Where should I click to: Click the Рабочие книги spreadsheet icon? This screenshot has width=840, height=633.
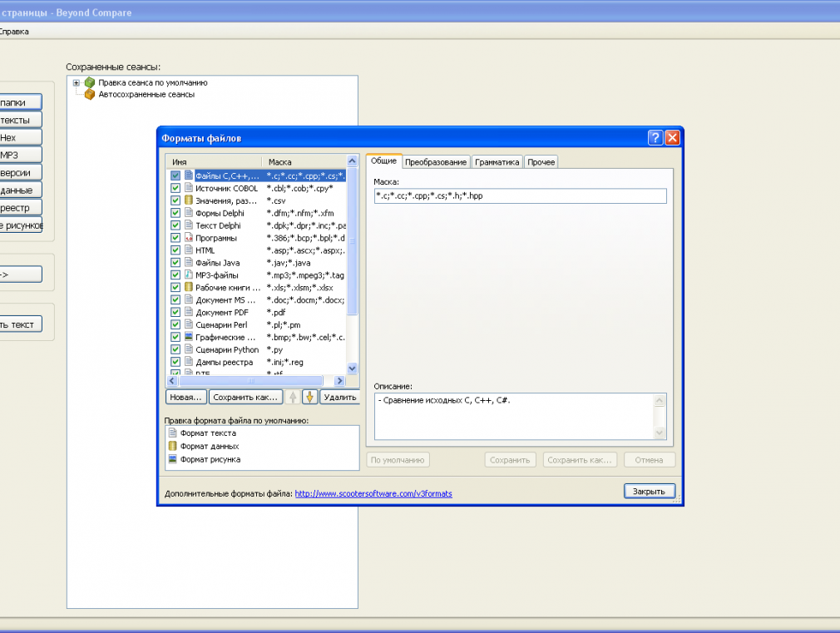click(x=189, y=287)
